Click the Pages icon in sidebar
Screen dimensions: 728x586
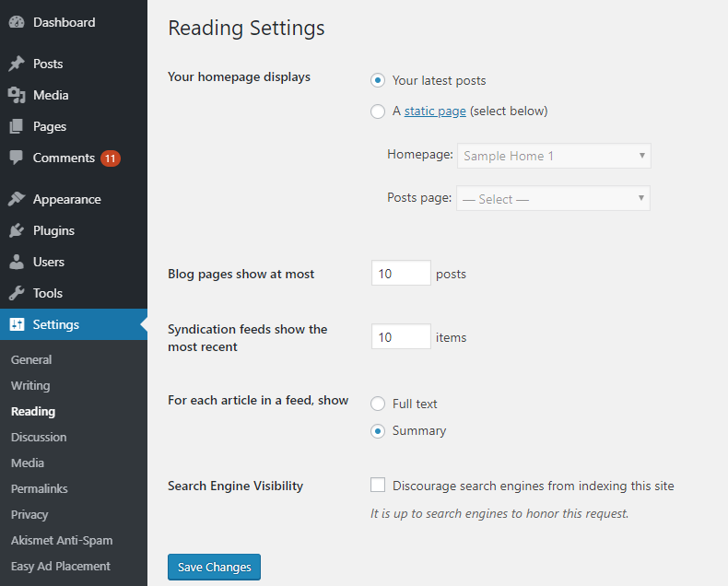[x=17, y=126]
